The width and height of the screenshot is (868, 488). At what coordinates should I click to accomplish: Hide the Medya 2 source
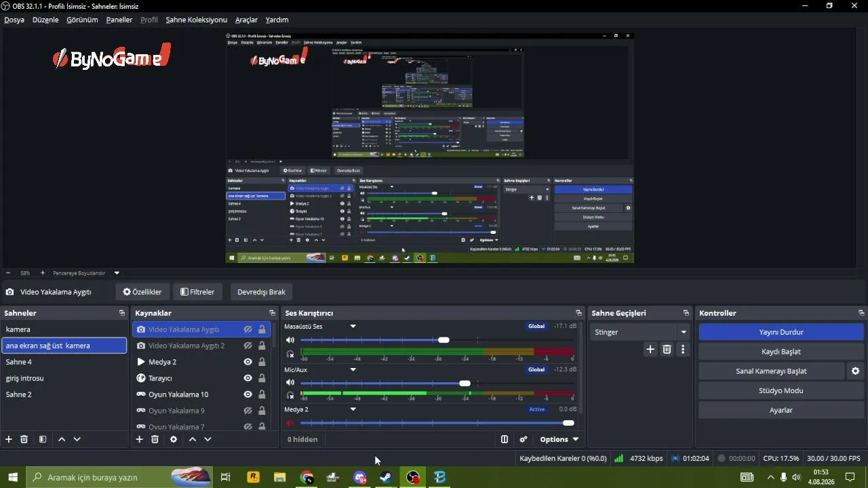coord(248,362)
